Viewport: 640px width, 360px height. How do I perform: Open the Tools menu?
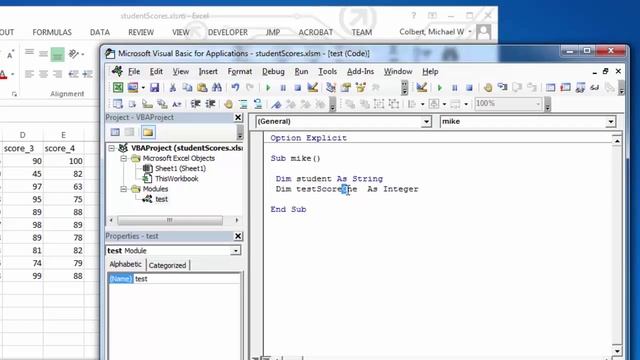point(327,71)
